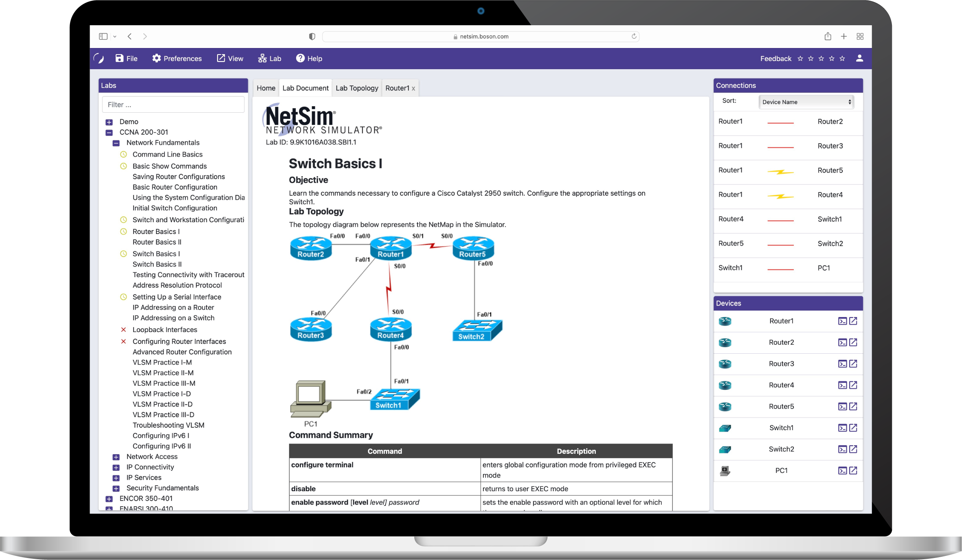The height and width of the screenshot is (560, 962).
Task: Click the Router2 terminal icon in Devices panel
Action: pos(842,343)
